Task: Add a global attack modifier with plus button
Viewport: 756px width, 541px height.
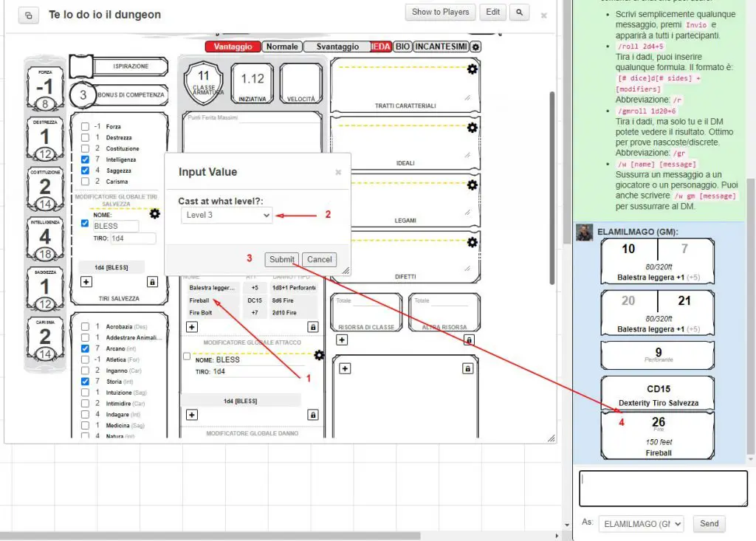Action: 192,415
